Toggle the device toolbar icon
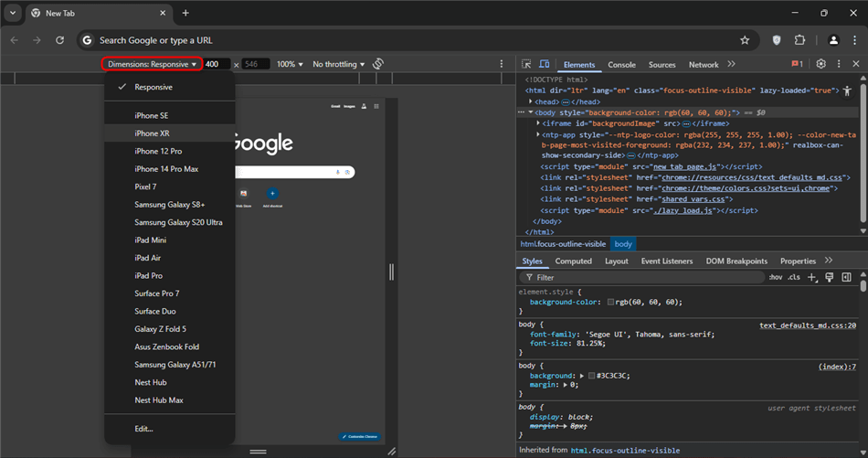The image size is (868, 458). [x=545, y=64]
